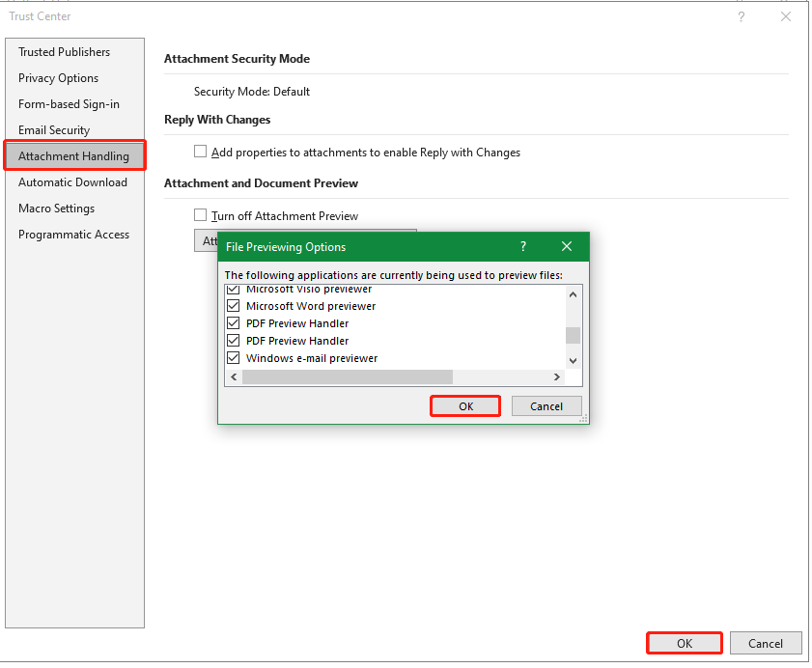Uncheck the Microsoft Word previewer
The height and width of the screenshot is (668, 812).
click(x=233, y=305)
